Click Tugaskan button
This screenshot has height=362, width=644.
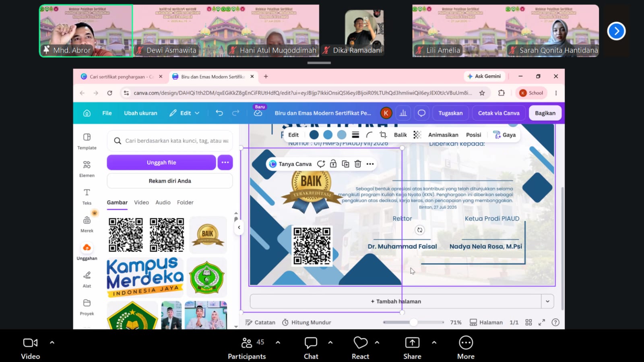450,113
